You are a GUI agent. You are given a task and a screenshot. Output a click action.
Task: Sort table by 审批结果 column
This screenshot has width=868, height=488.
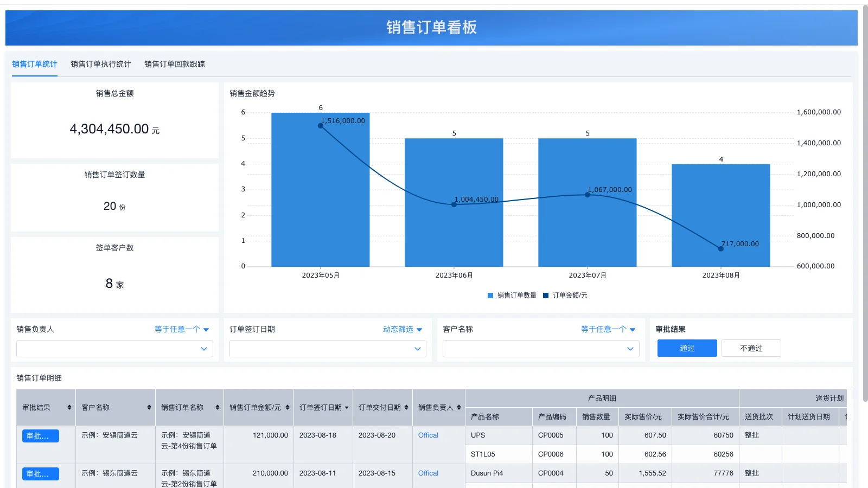pos(69,407)
